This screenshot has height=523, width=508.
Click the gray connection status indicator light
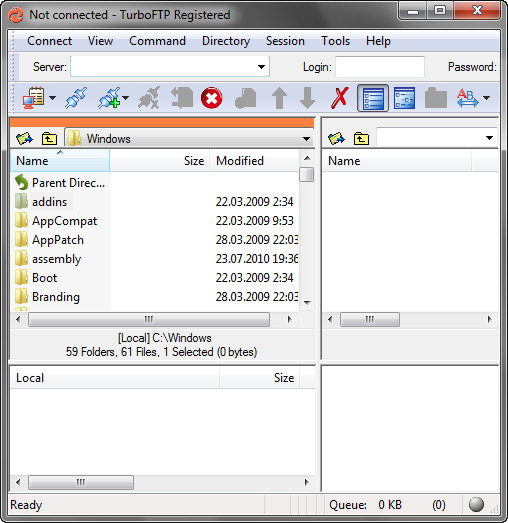(x=476, y=504)
